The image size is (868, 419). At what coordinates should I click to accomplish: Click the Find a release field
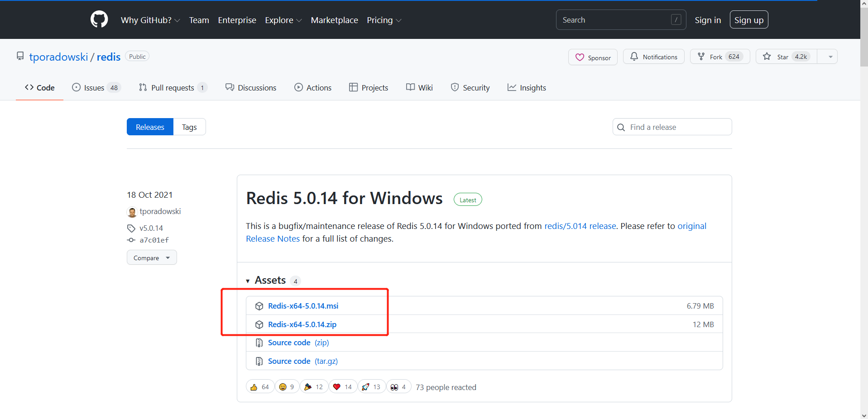(x=672, y=127)
